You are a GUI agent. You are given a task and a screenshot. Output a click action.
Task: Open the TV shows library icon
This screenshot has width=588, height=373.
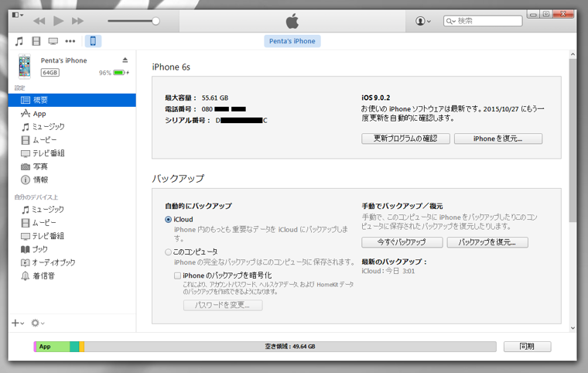point(53,41)
